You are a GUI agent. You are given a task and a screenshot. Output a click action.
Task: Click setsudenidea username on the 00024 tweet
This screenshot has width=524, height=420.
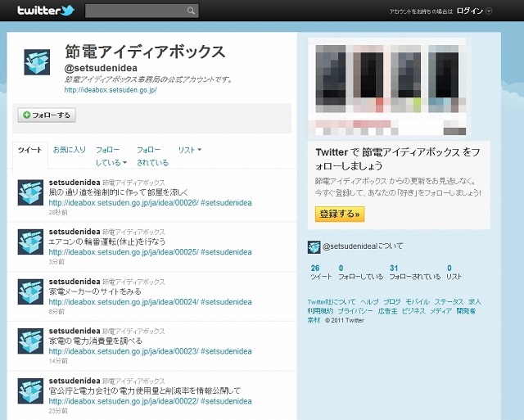pos(75,282)
